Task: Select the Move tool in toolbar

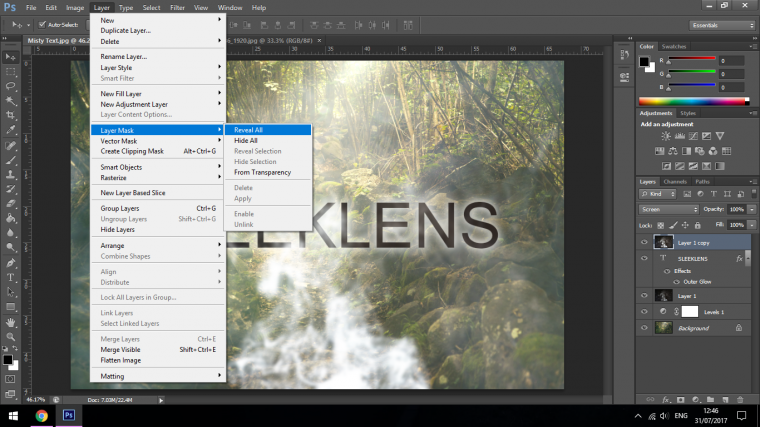Action: pyautogui.click(x=10, y=57)
